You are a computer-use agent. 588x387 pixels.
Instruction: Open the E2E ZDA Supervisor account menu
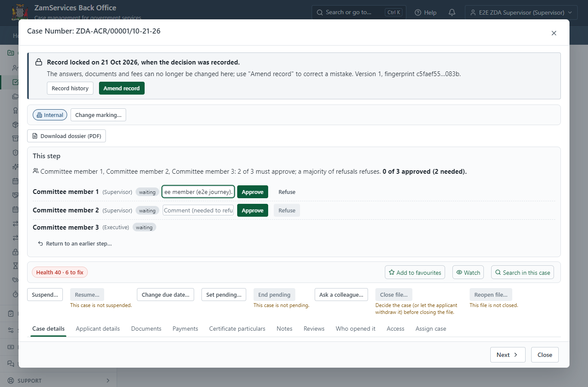click(x=521, y=12)
